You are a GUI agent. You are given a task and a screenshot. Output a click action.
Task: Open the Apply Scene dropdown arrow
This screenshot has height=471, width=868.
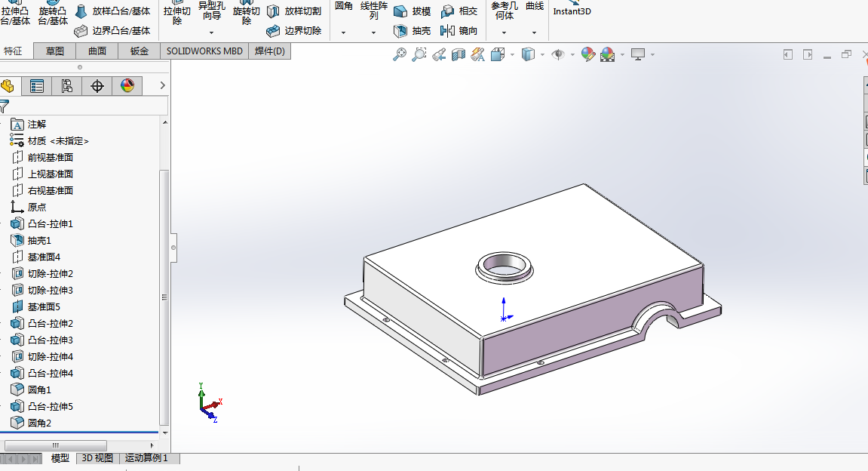622,54
